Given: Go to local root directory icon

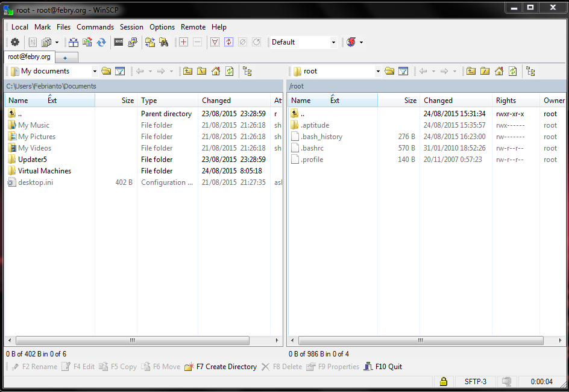Looking at the screenshot, I should coord(201,71).
